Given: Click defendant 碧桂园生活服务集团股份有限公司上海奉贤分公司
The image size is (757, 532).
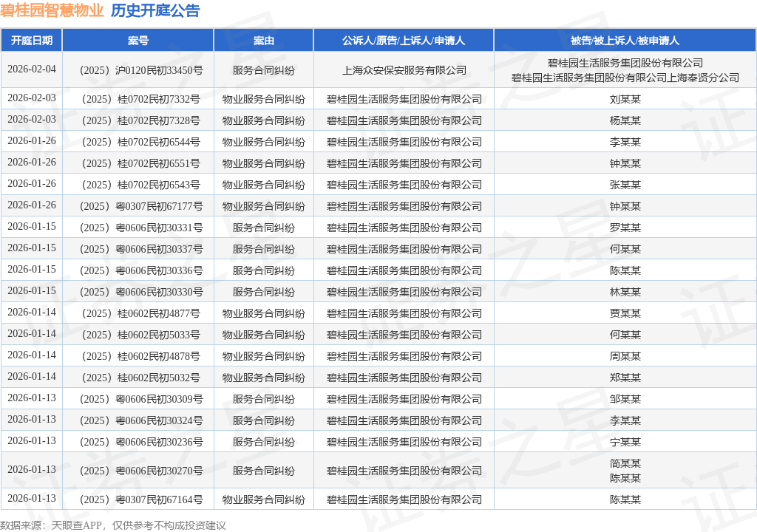Looking at the screenshot, I should (625, 78).
